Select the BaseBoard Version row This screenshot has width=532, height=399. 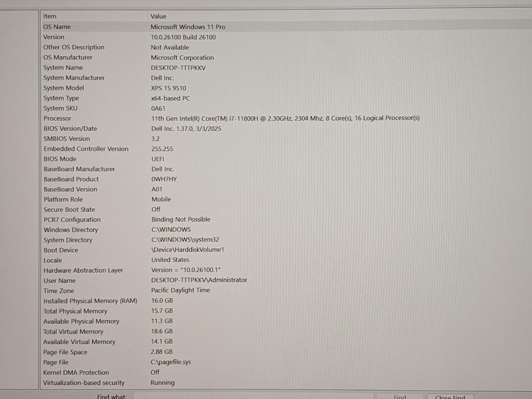[x=286, y=189]
